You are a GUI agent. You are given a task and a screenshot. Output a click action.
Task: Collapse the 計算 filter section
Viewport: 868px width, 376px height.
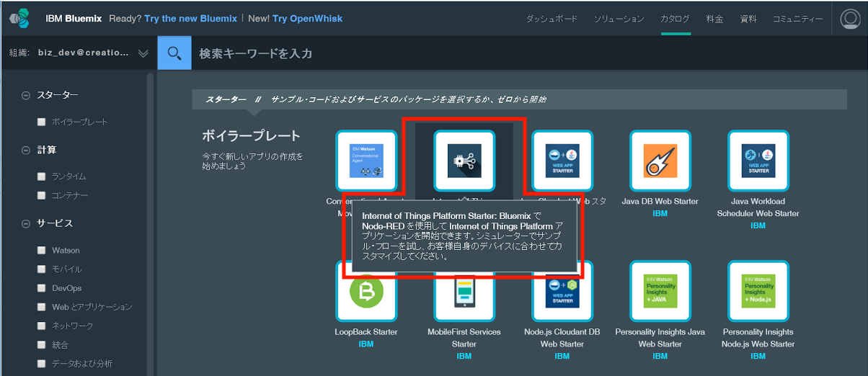coord(26,150)
